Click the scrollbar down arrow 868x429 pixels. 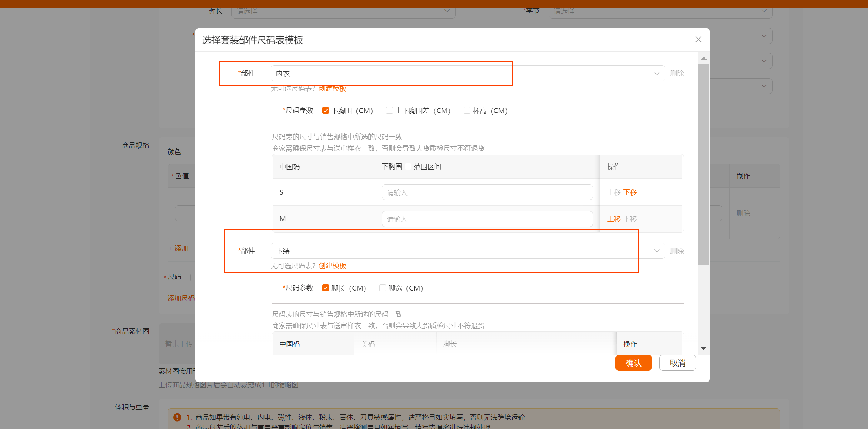tap(703, 348)
